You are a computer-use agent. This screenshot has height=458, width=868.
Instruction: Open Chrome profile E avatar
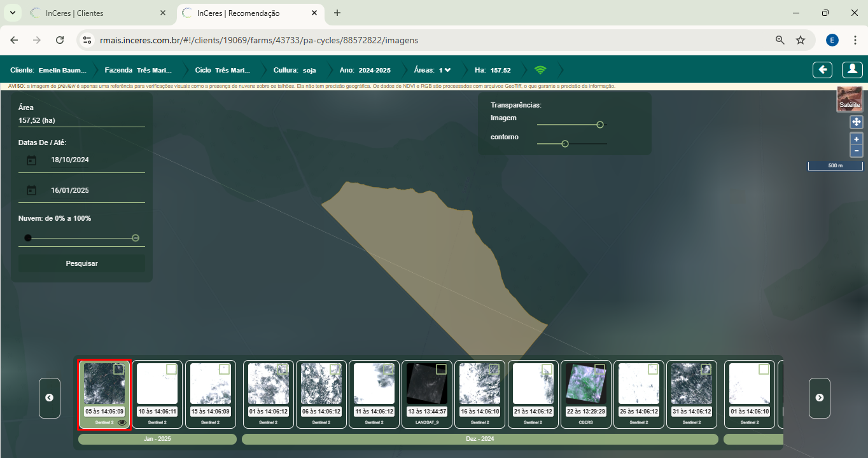[x=832, y=40]
